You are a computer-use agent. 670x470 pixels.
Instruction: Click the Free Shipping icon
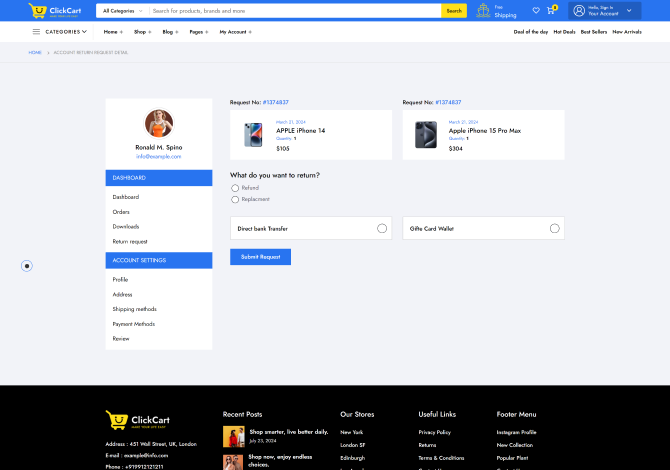484,11
